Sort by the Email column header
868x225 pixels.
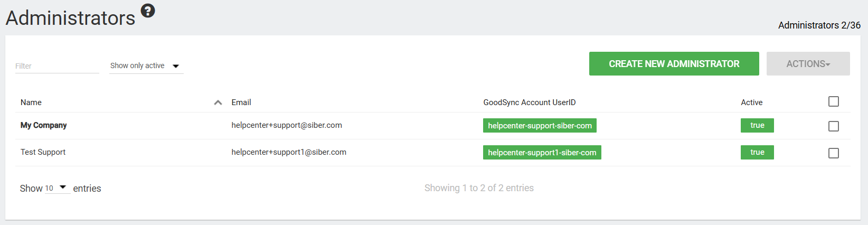tap(241, 102)
